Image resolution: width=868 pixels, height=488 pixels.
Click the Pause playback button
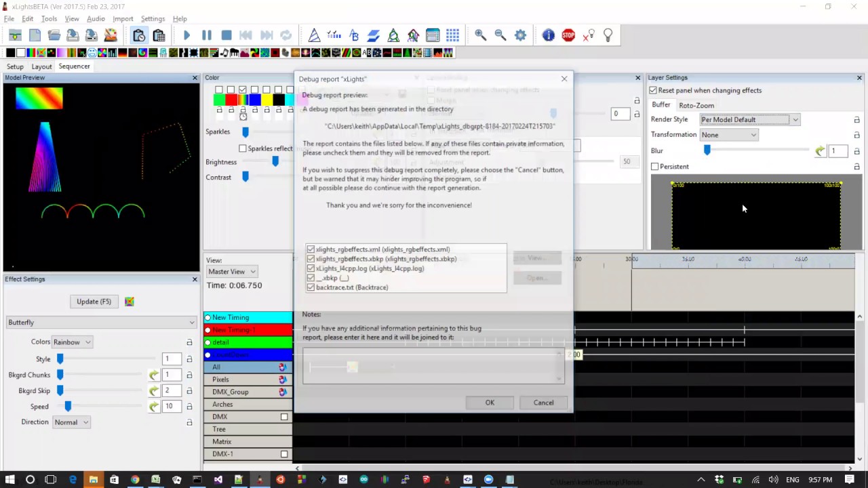coord(207,35)
